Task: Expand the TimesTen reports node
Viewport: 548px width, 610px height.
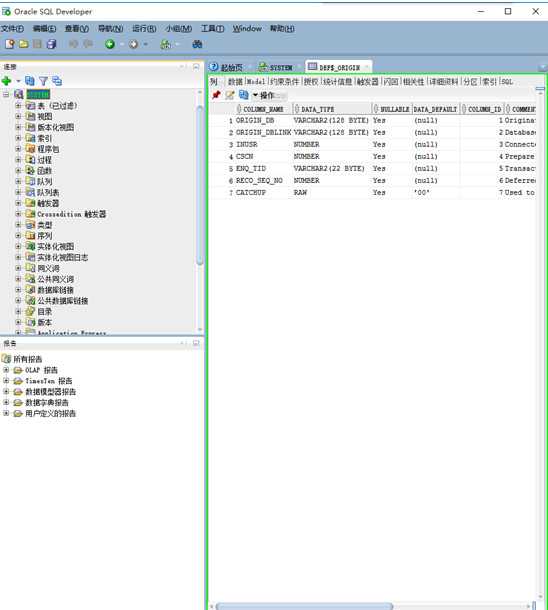Action: (x=6, y=380)
